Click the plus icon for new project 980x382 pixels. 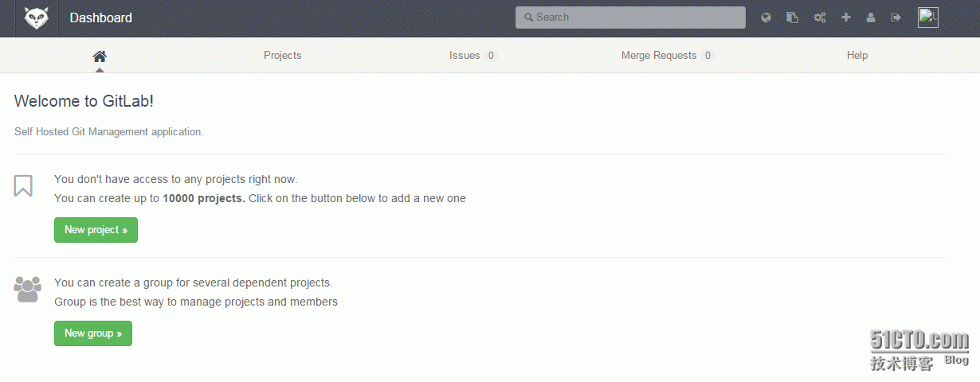pyautogui.click(x=846, y=18)
